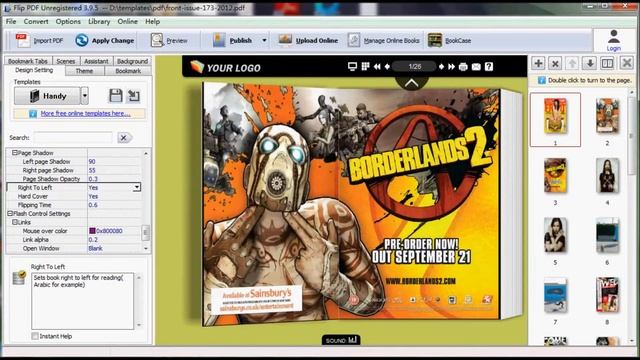Collapse the Links group

pyautogui.click(x=14, y=222)
